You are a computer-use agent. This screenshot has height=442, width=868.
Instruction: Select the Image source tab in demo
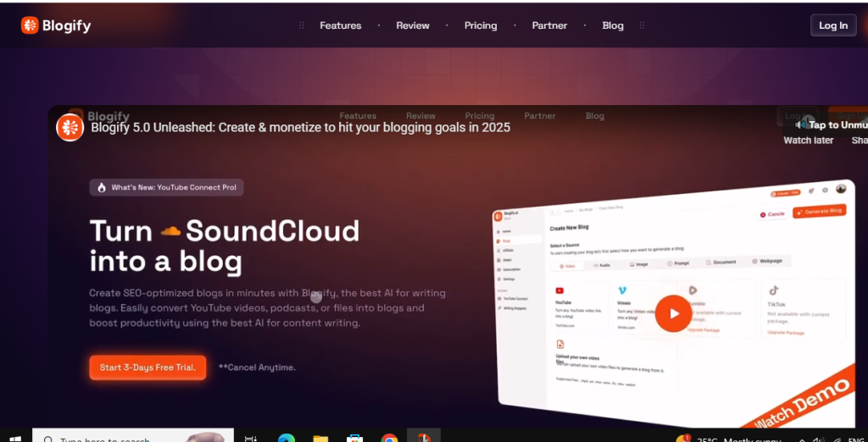(639, 264)
